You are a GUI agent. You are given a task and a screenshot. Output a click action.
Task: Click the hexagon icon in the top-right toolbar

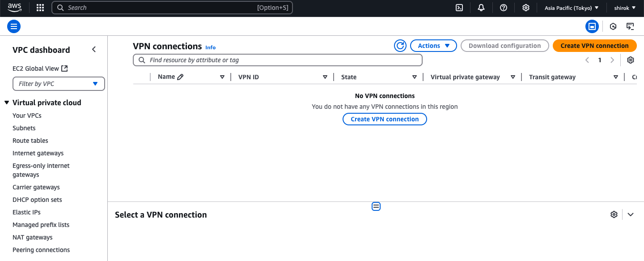pyautogui.click(x=613, y=26)
